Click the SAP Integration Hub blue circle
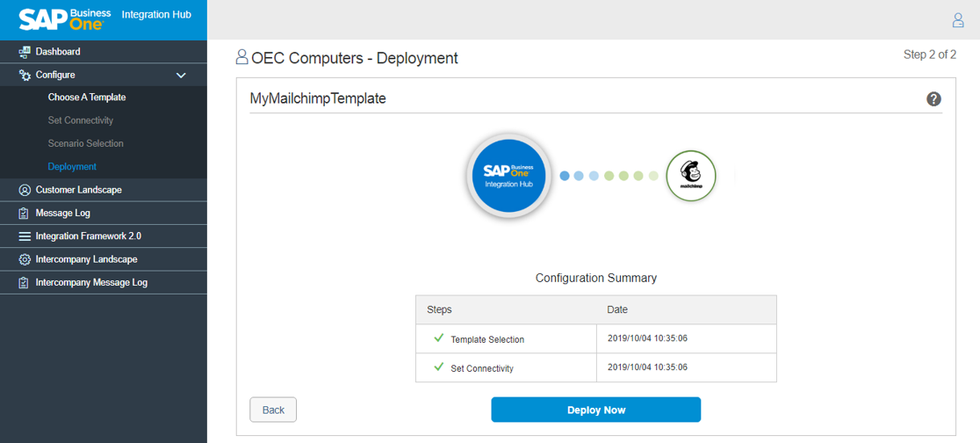 coord(509,176)
